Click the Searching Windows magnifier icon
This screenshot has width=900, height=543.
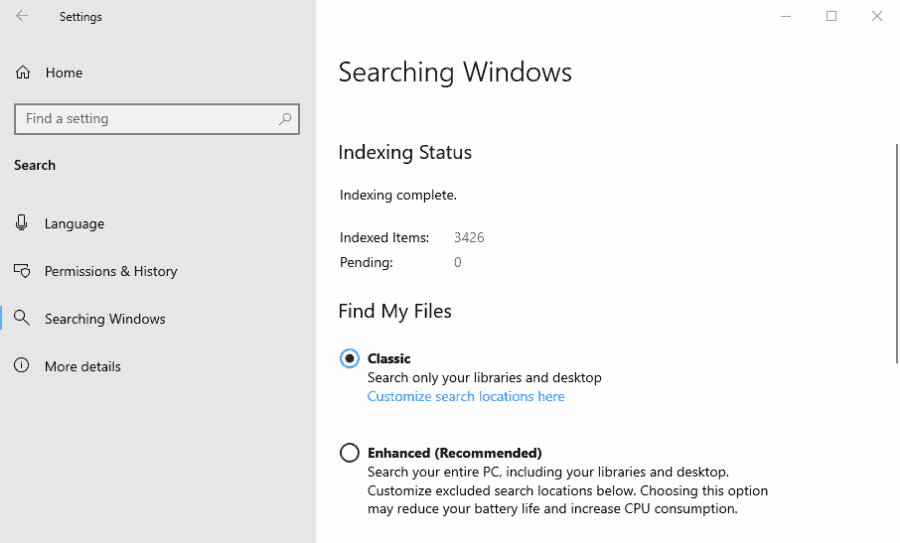tap(22, 318)
